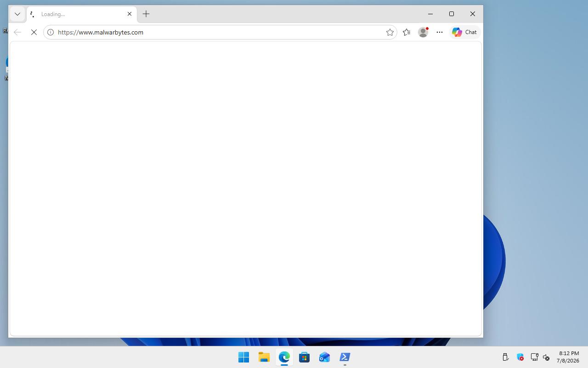This screenshot has width=588, height=368.
Task: Go back using the back arrow
Action: (x=17, y=32)
